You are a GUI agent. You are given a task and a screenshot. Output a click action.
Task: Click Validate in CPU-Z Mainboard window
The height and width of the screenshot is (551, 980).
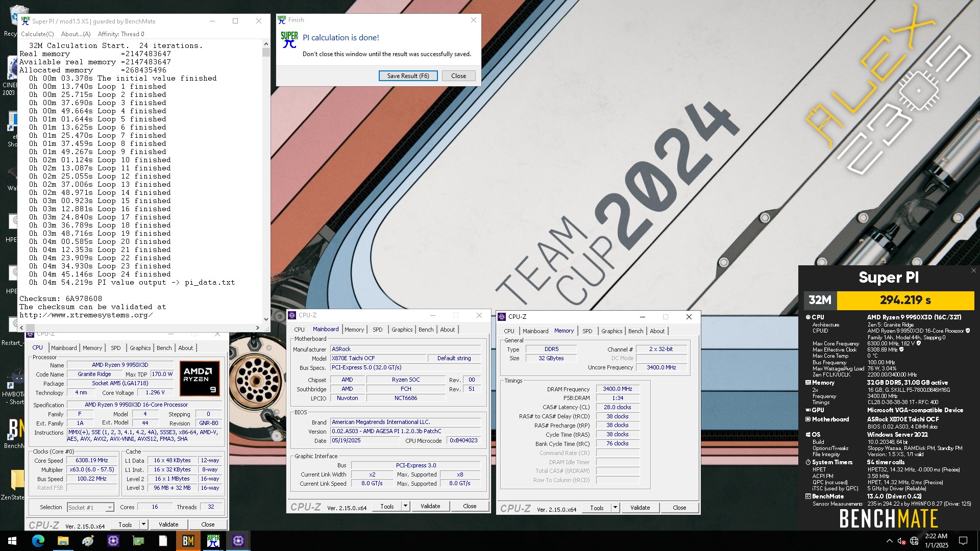430,506
